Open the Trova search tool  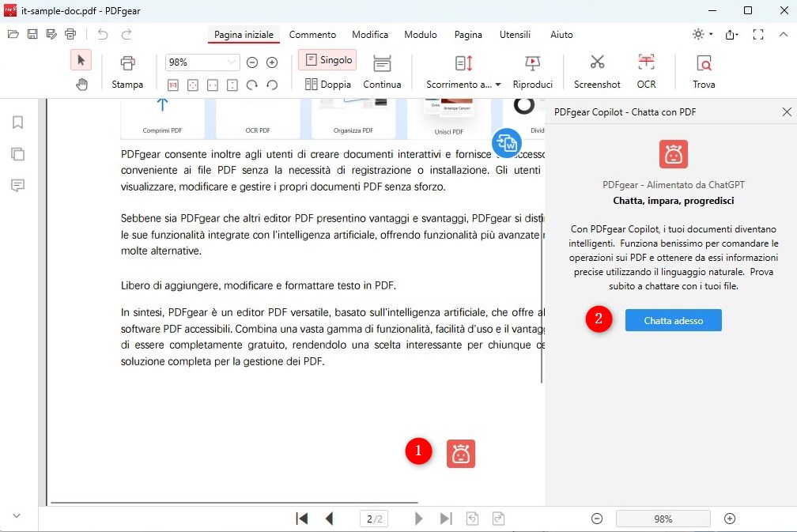[x=704, y=72]
